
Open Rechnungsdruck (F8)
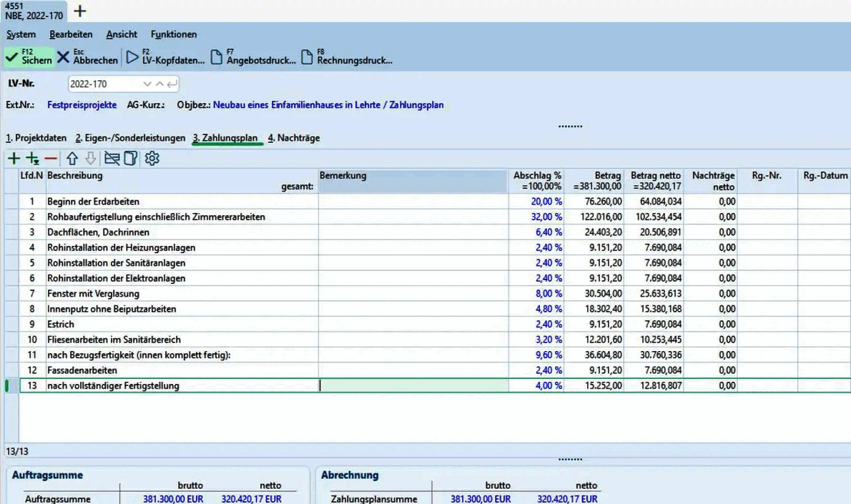pyautogui.click(x=347, y=57)
